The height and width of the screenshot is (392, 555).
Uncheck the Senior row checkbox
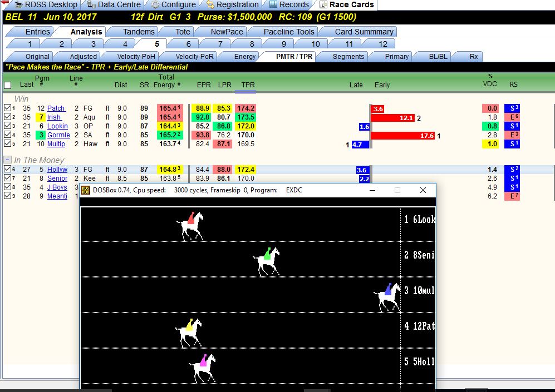(x=7, y=178)
